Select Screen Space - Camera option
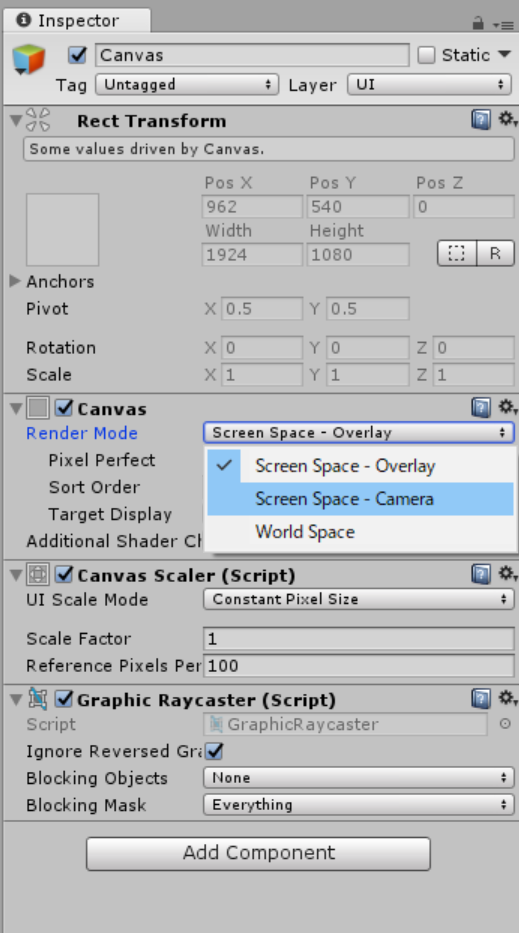 pos(360,499)
